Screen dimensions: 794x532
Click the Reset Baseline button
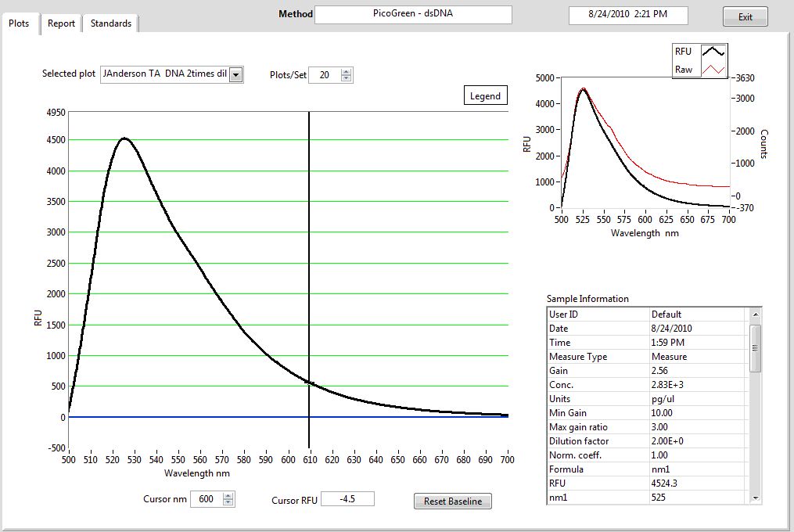pyautogui.click(x=453, y=501)
